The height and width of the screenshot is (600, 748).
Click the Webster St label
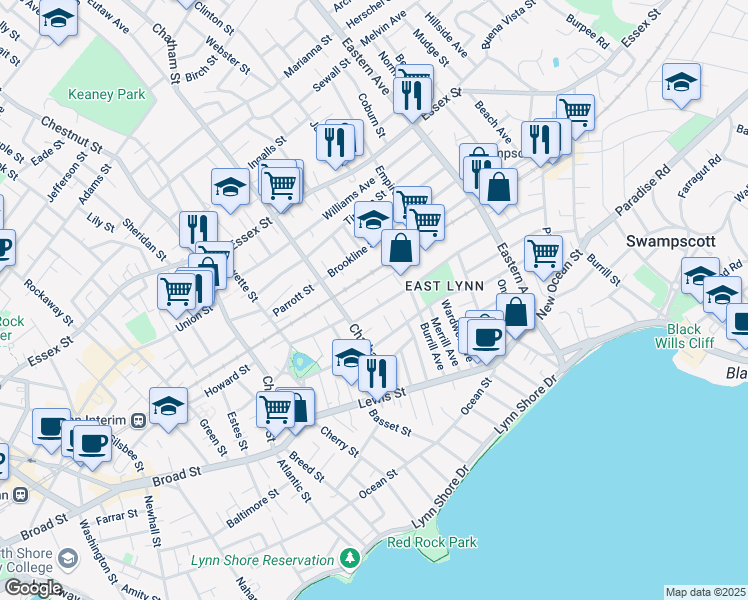point(228,55)
